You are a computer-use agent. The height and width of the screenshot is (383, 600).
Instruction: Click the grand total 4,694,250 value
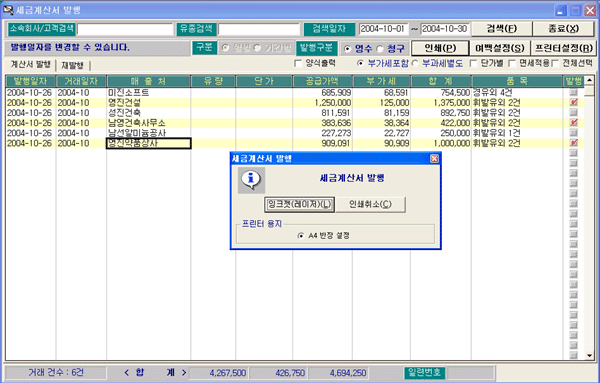pos(338,373)
